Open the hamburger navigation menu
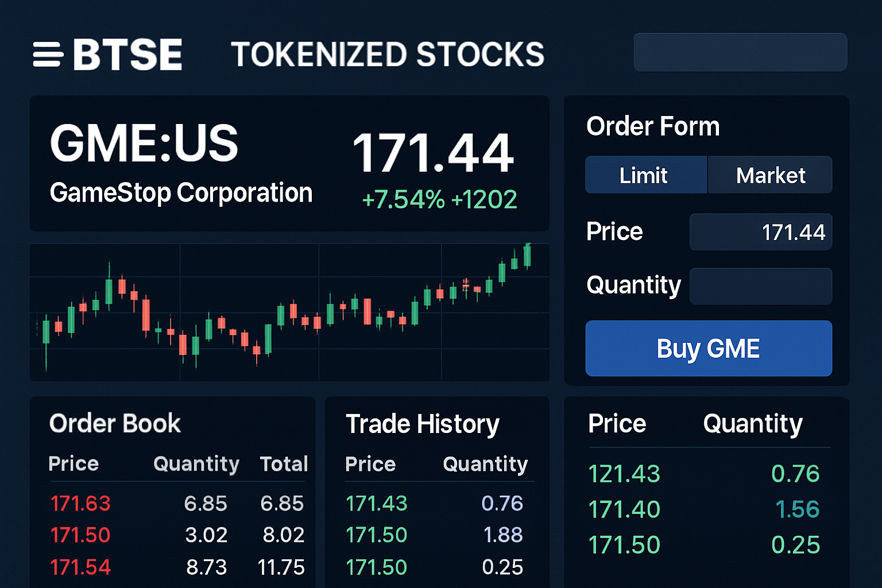The width and height of the screenshot is (882, 588). point(47,55)
